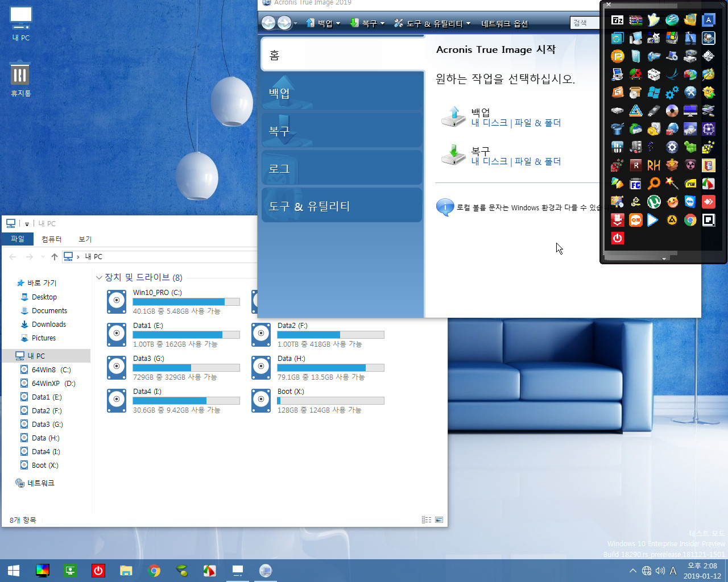Launch the blue Windows logo icon in launcher

tap(654, 93)
